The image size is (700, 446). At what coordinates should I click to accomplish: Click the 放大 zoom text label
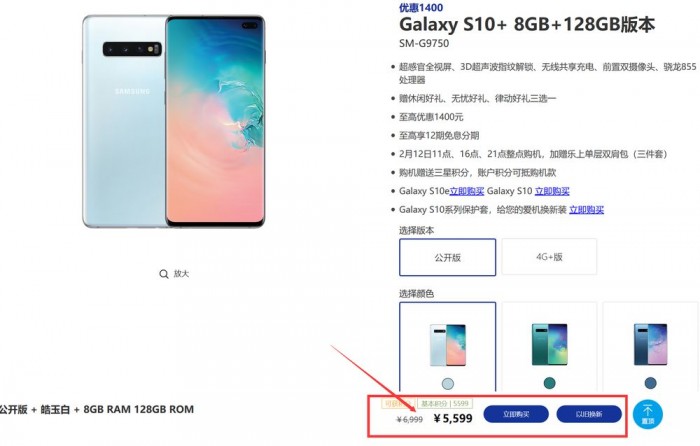(181, 274)
